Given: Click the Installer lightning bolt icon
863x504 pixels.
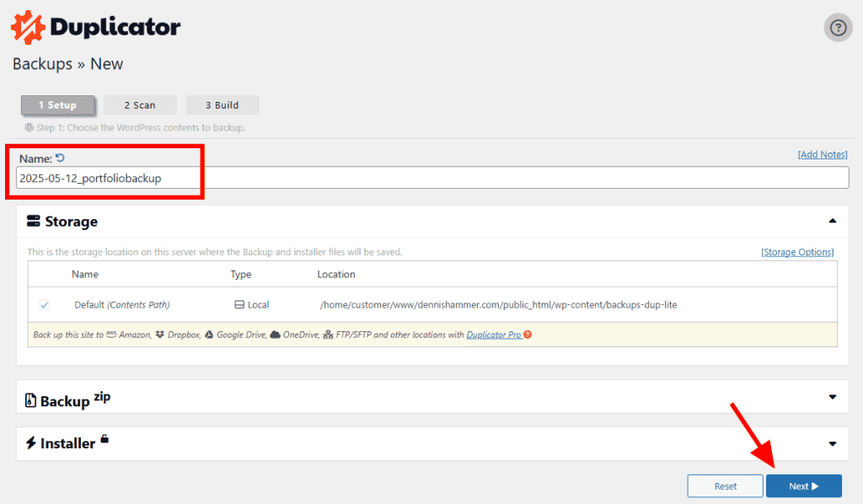Looking at the screenshot, I should [31, 443].
